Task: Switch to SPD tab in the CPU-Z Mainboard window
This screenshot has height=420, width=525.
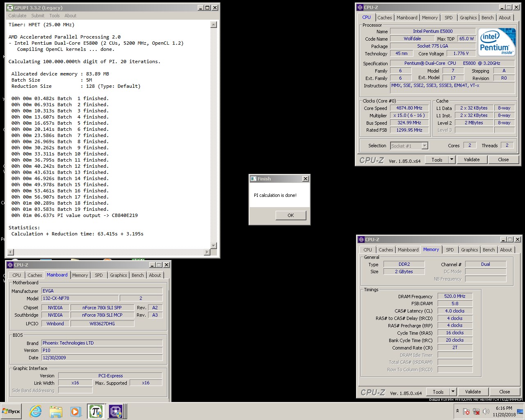Action: tap(99, 275)
